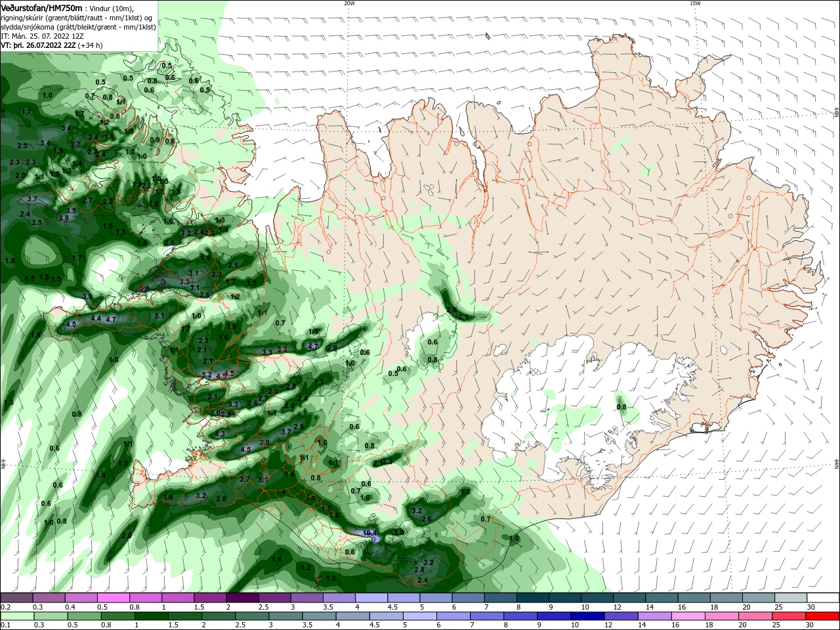Click the dark blue 10 mm rain legend swatch

586,616
